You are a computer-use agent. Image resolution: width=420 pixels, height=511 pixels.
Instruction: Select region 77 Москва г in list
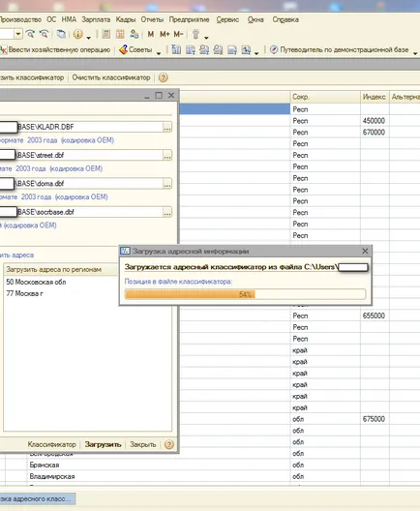coord(25,293)
